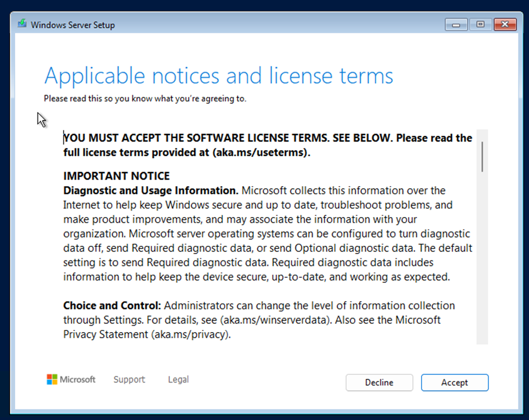Image resolution: width=529 pixels, height=420 pixels.
Task: Open the Legal link
Action: point(179,379)
